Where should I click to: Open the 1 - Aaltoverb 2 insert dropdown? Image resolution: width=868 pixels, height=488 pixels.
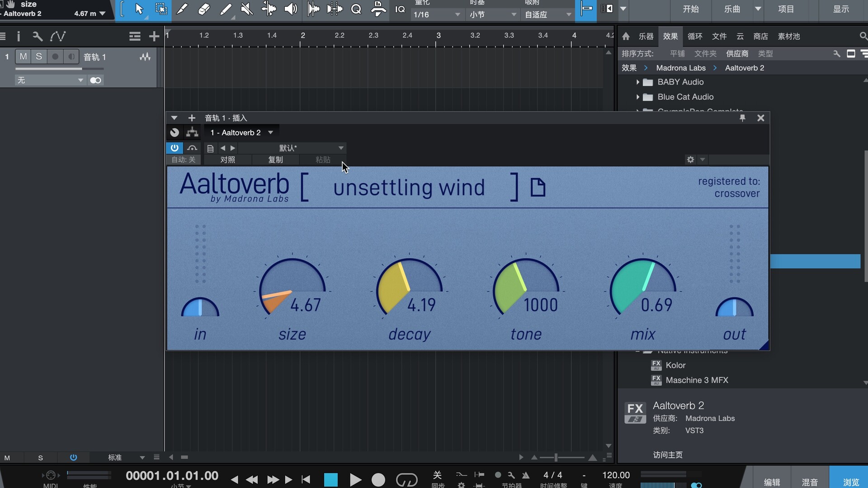point(241,132)
